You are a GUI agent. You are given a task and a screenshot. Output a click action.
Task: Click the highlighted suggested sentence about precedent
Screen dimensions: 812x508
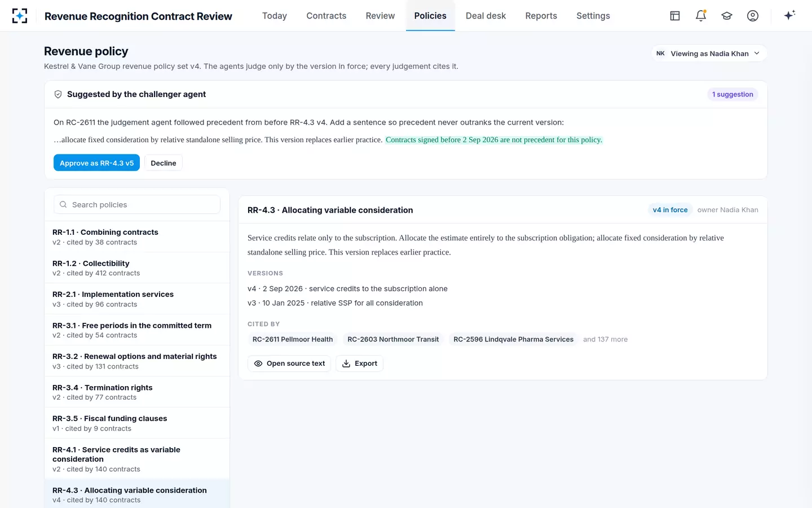click(x=494, y=140)
